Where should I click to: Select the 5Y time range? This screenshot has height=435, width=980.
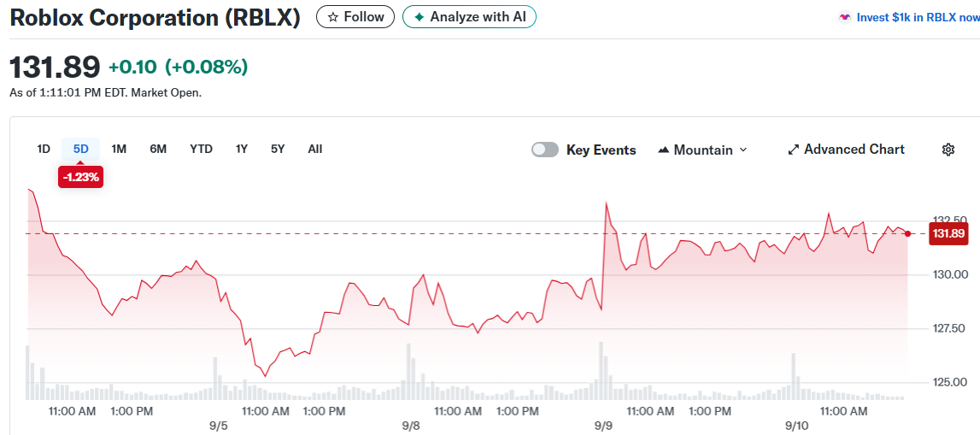coord(278,149)
